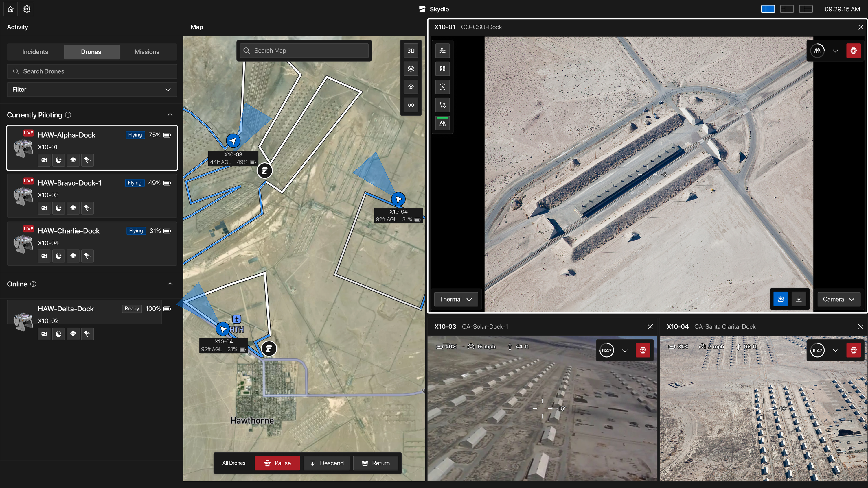
Task: Open the Thermal dropdown
Action: tap(456, 299)
